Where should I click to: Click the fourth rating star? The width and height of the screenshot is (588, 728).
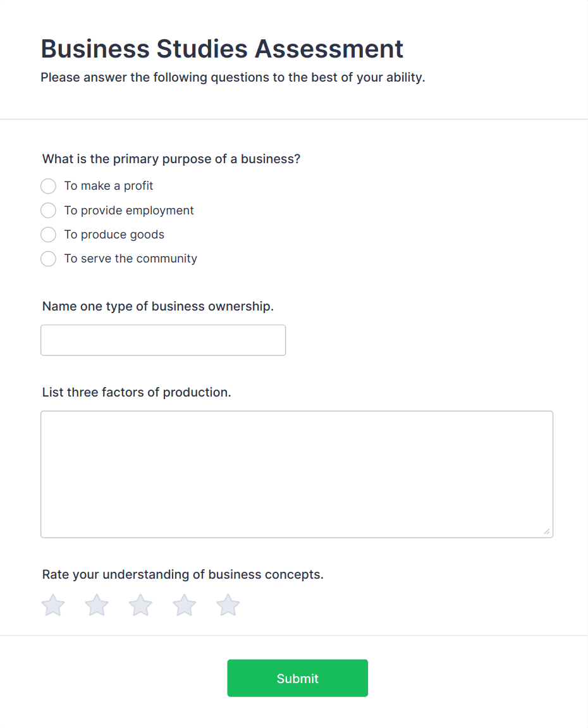183,605
